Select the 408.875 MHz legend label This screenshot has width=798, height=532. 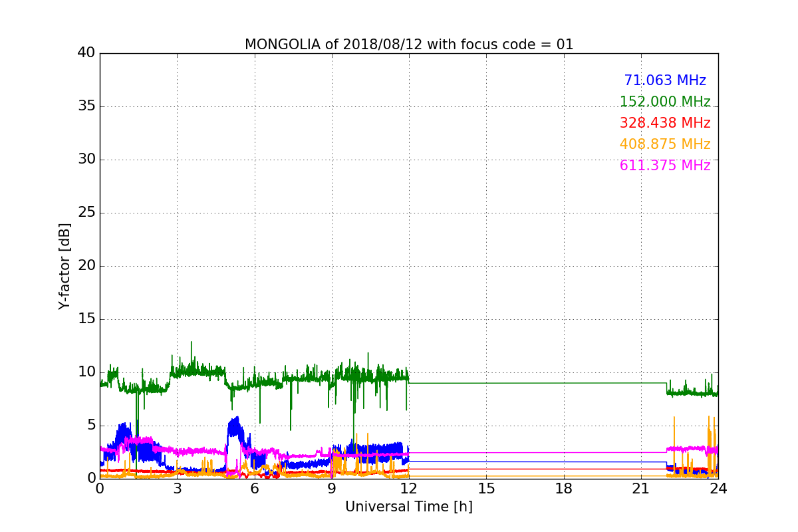pos(665,144)
